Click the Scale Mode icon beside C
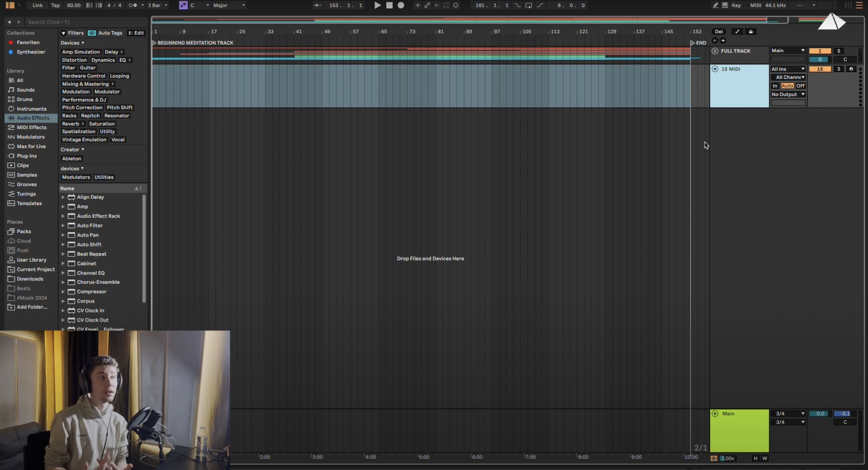The height and width of the screenshot is (470, 868). tap(183, 5)
